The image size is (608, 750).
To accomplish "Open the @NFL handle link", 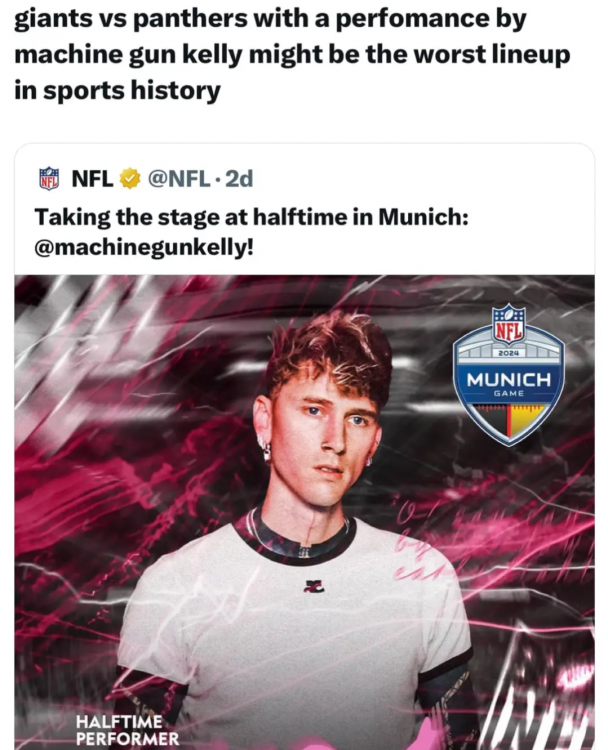I will pos(178,179).
